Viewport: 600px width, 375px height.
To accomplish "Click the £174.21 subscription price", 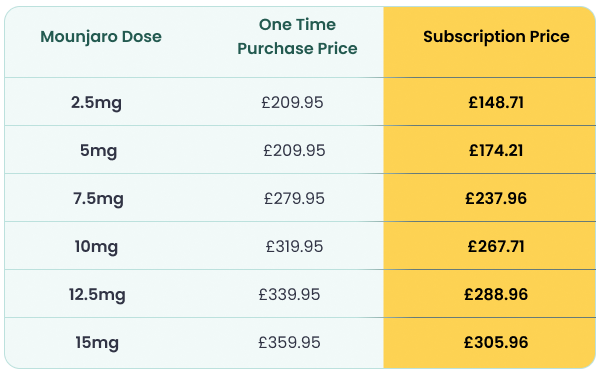I will pos(496,150).
